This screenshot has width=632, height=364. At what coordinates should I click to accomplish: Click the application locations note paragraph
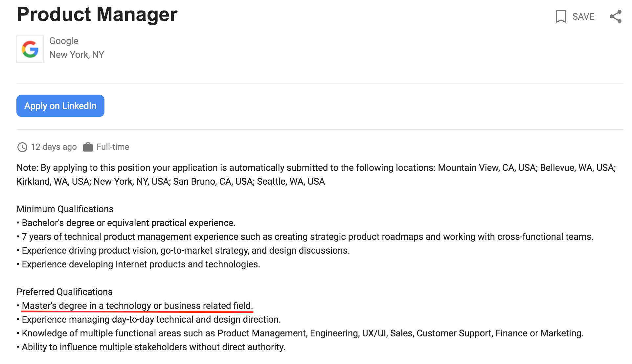coord(316,174)
